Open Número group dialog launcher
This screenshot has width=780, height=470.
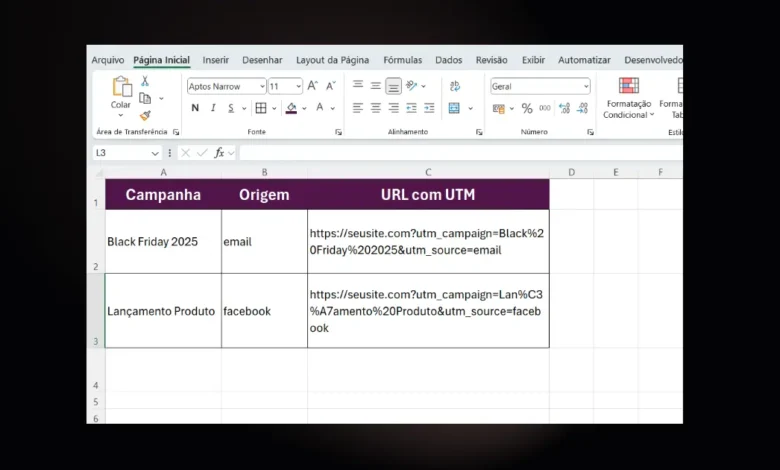pyautogui.click(x=590, y=132)
